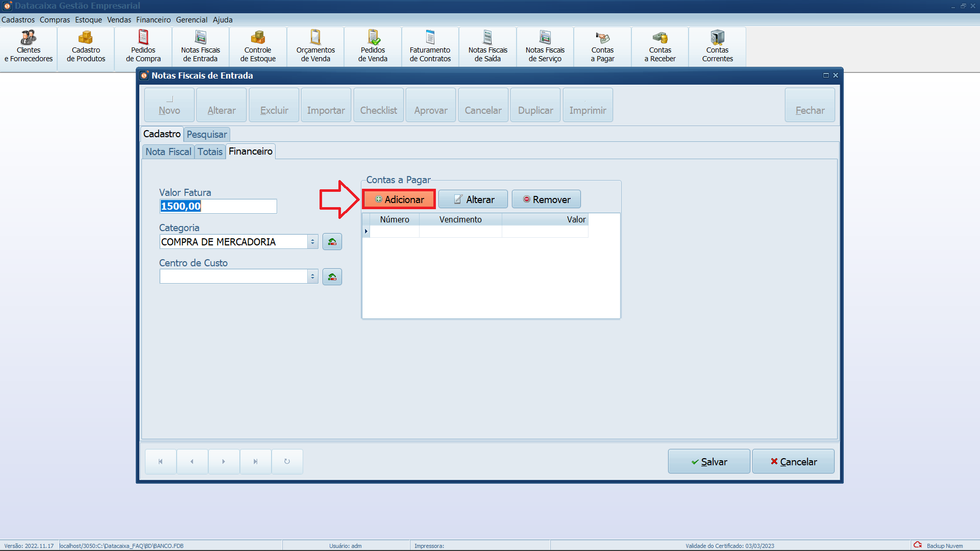Viewport: 980px width, 551px height.
Task: Click the Valor Fatura input field
Action: pyautogui.click(x=218, y=206)
